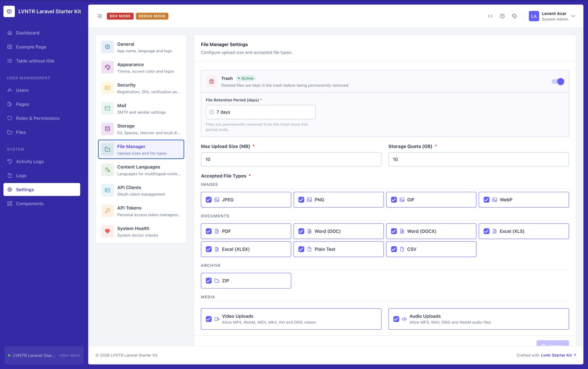Screen dimensions: 588x369
Task: Click the API Tokens key icon
Action: (x=107, y=211)
